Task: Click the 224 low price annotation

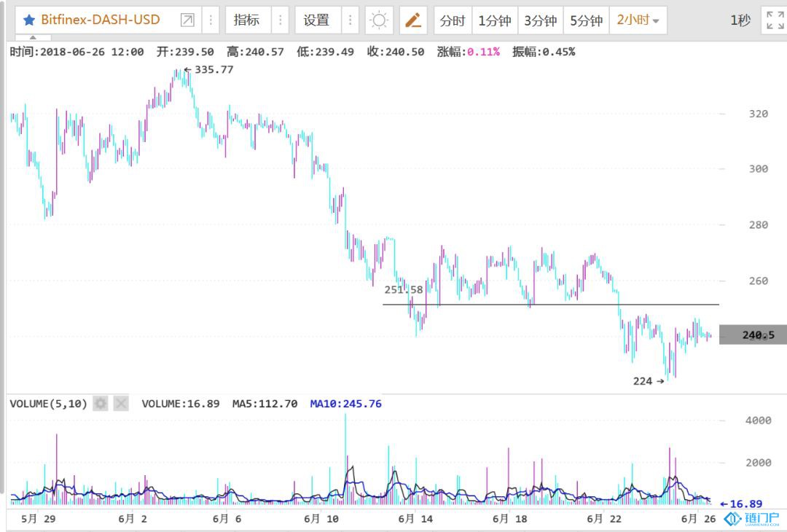Action: [649, 381]
